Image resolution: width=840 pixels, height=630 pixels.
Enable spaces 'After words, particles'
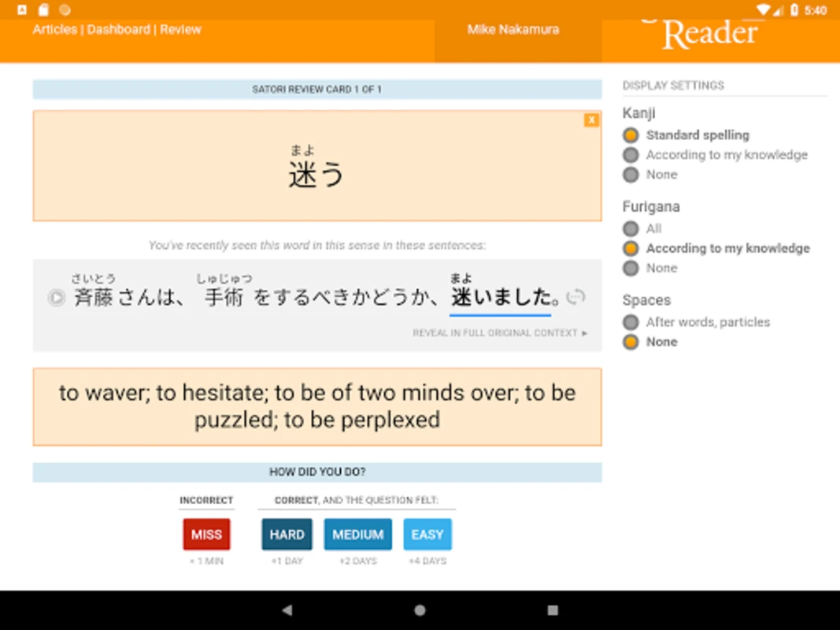point(697,322)
